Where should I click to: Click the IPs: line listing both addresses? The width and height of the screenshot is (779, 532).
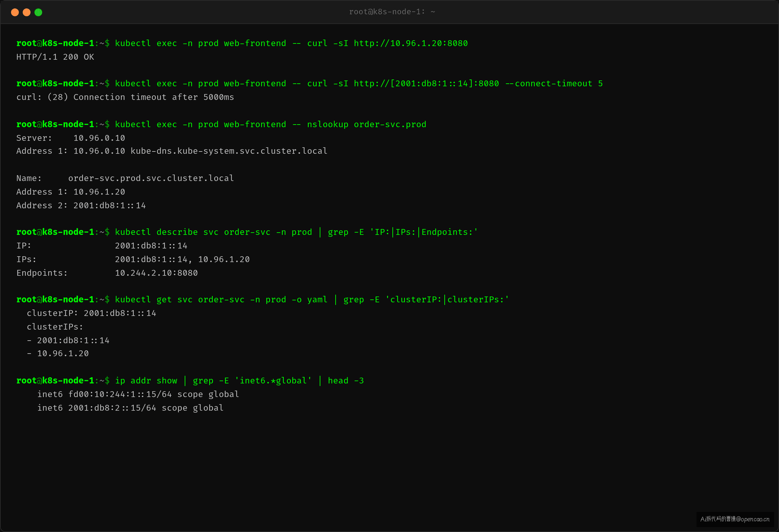tap(133, 259)
